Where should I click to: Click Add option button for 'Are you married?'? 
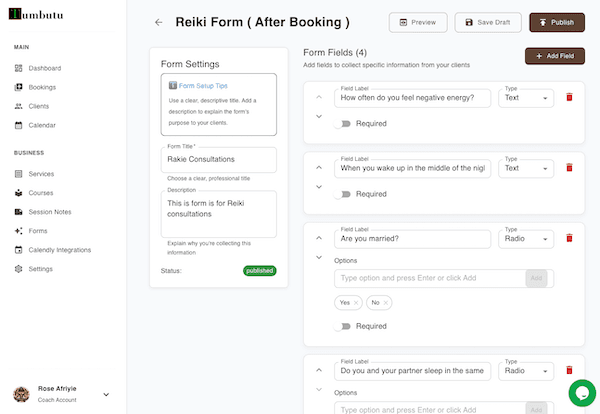(536, 278)
